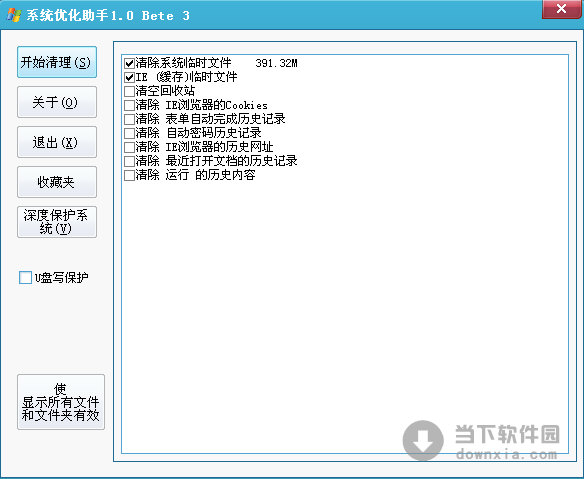Click 深度保护系统(V) button
The image size is (584, 479).
(57, 222)
